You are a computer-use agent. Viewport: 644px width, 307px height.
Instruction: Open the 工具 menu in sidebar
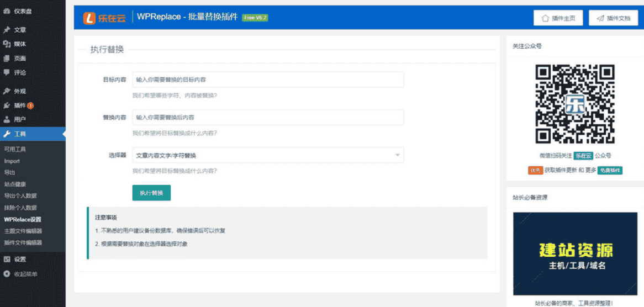tap(20, 134)
